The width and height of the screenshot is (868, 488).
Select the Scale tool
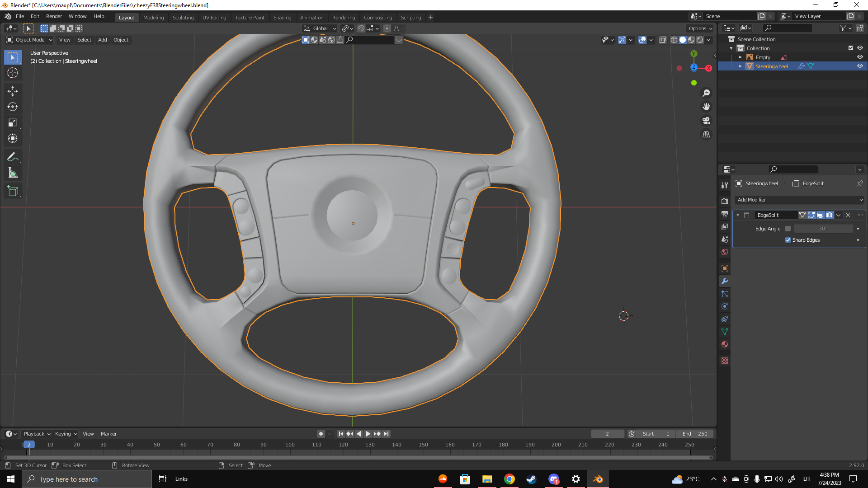tap(13, 122)
